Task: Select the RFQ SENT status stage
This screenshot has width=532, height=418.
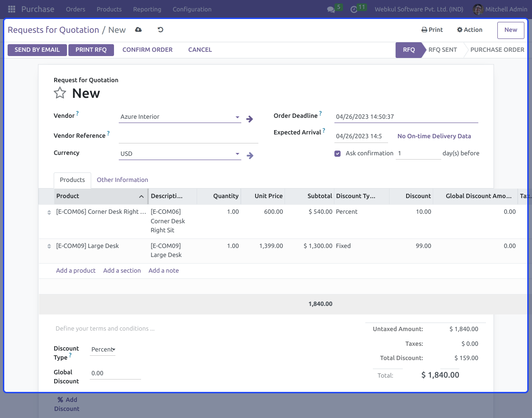Action: [x=442, y=50]
